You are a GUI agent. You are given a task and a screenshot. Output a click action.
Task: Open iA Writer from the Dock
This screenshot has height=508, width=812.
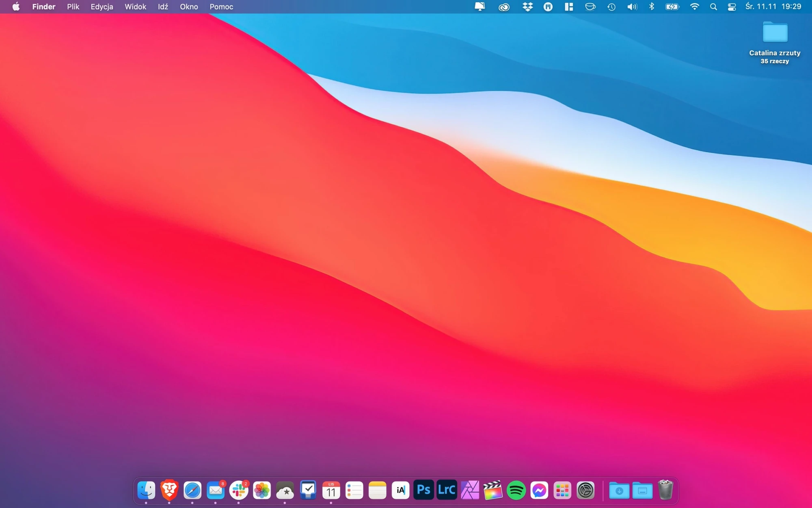point(400,491)
